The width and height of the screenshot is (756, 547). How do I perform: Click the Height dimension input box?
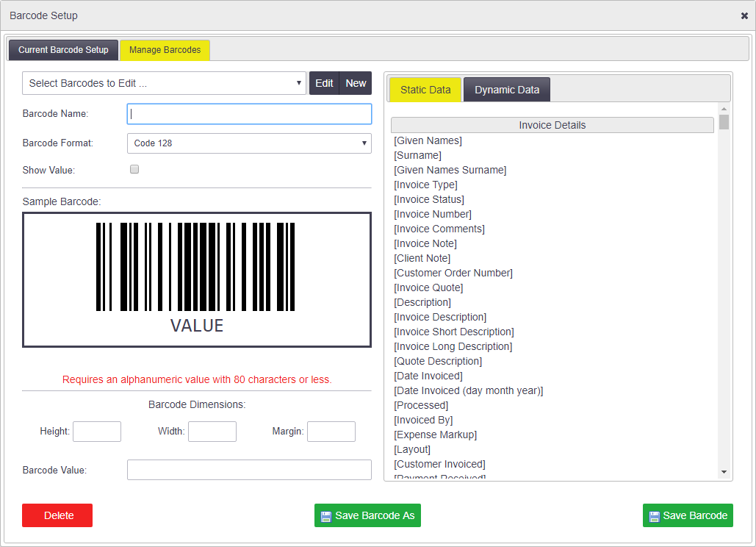[x=97, y=432]
